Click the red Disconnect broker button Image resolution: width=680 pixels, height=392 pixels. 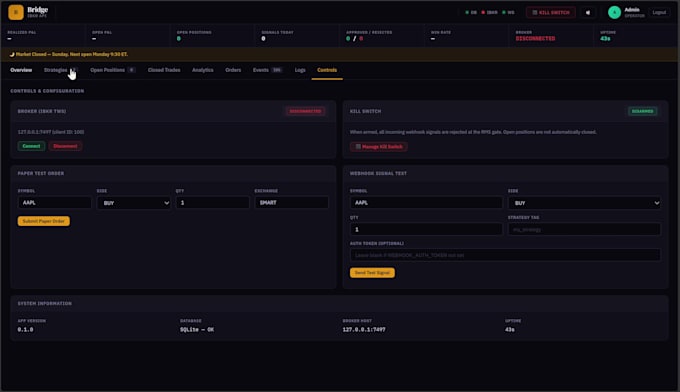[x=65, y=146]
